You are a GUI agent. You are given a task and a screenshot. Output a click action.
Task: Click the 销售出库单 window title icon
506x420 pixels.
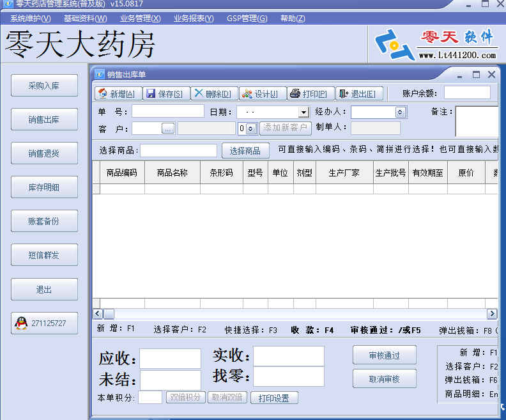pyautogui.click(x=100, y=75)
